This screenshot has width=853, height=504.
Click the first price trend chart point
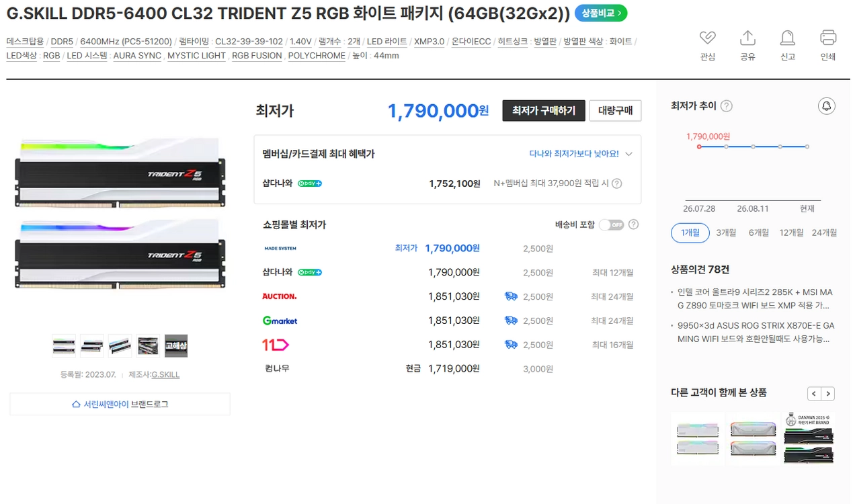coord(699,146)
